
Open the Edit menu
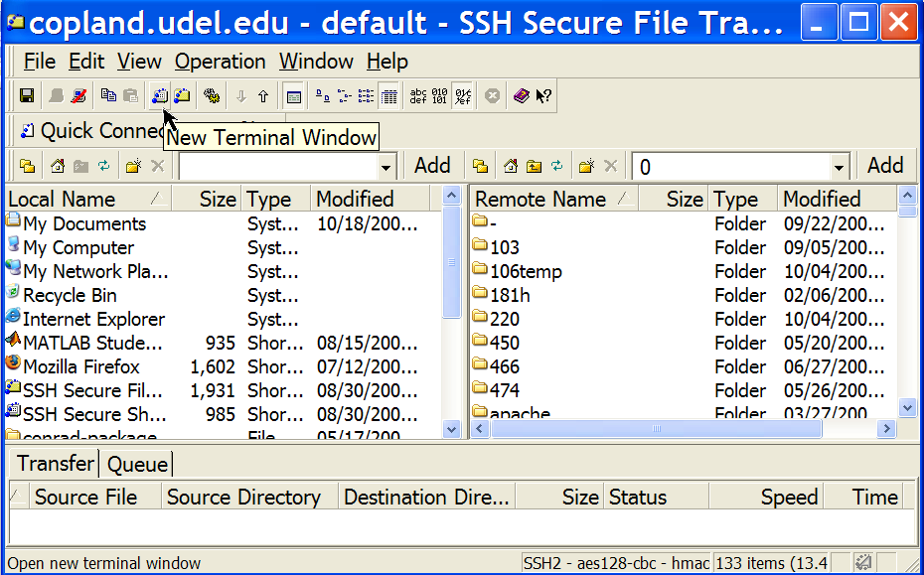click(86, 62)
